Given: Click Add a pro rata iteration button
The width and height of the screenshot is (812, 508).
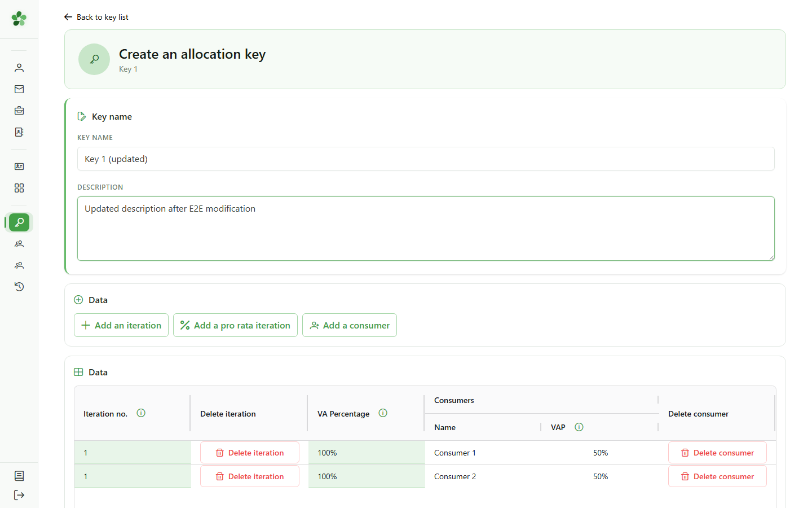Looking at the screenshot, I should [x=235, y=325].
